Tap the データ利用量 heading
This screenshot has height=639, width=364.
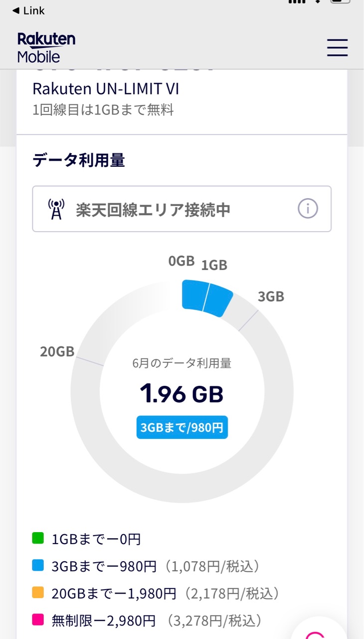click(x=79, y=160)
